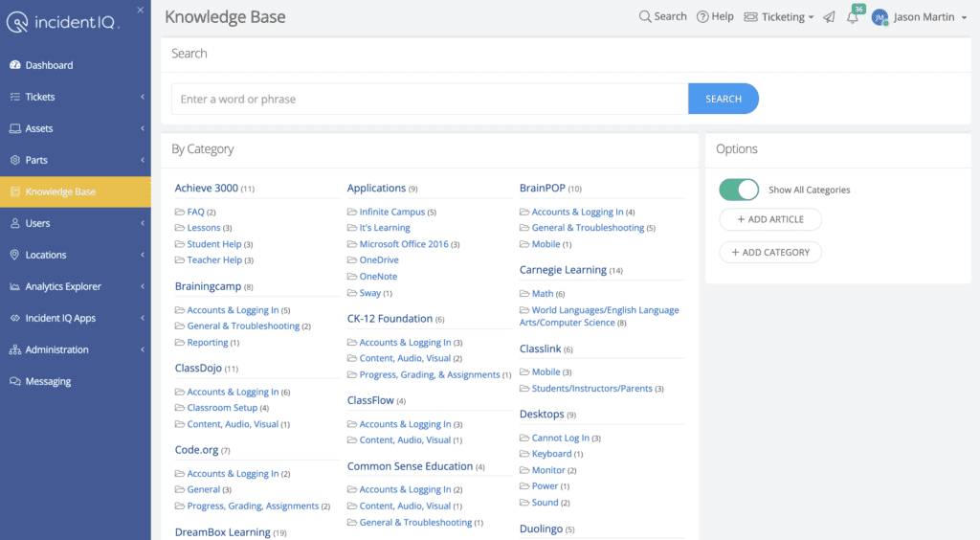This screenshot has height=540, width=980.
Task: Open the Achieve 3000 category link
Action: [x=207, y=188]
